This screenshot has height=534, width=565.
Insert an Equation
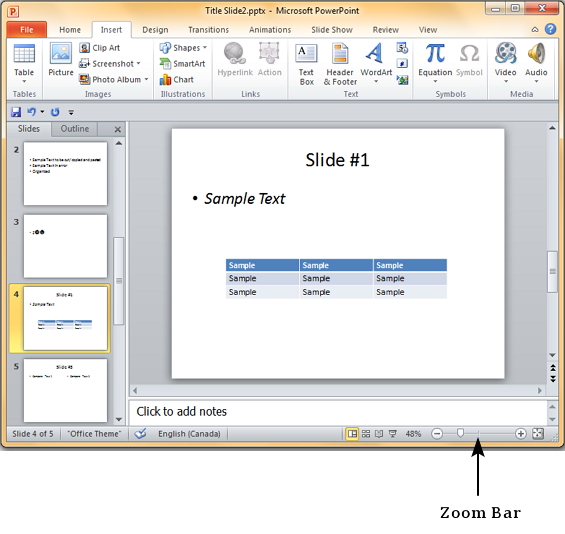tap(435, 60)
